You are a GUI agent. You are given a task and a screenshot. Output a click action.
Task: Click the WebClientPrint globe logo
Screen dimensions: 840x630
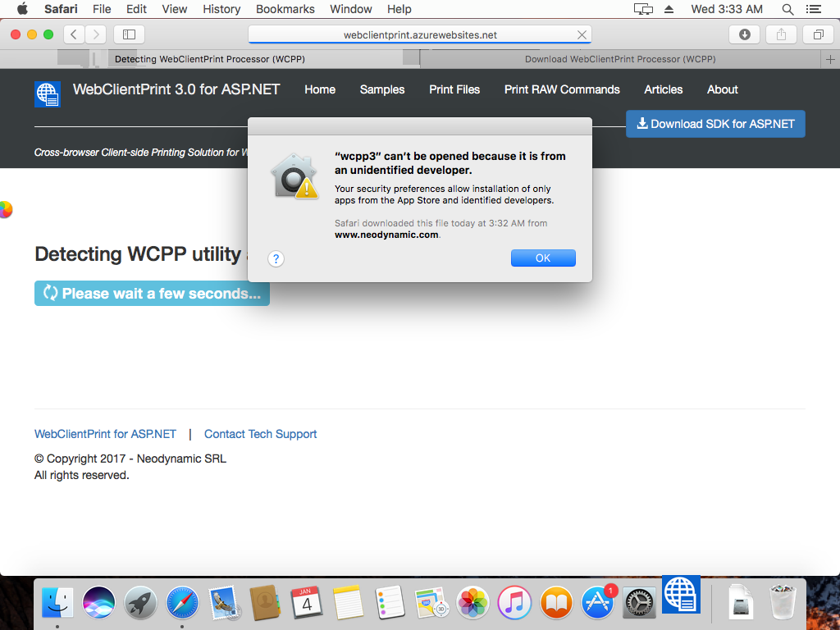pyautogui.click(x=47, y=94)
